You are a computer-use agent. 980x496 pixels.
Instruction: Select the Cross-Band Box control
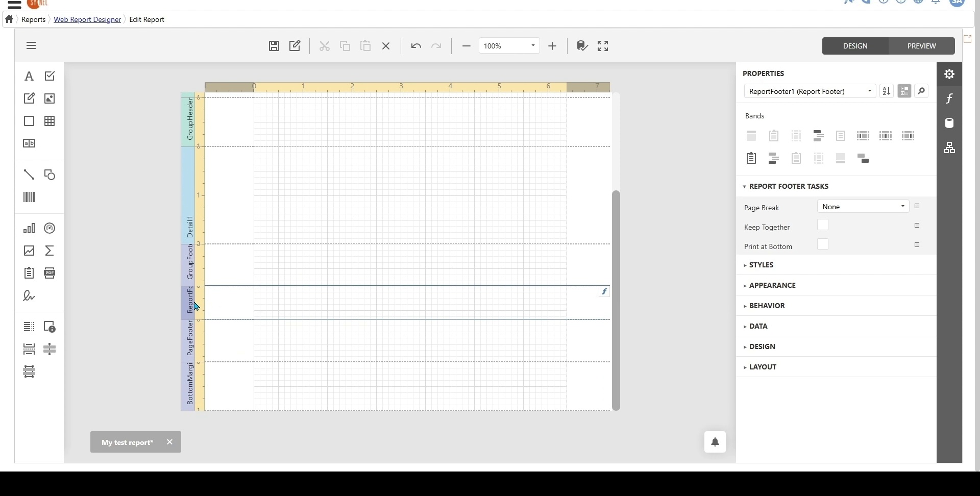[29, 372]
